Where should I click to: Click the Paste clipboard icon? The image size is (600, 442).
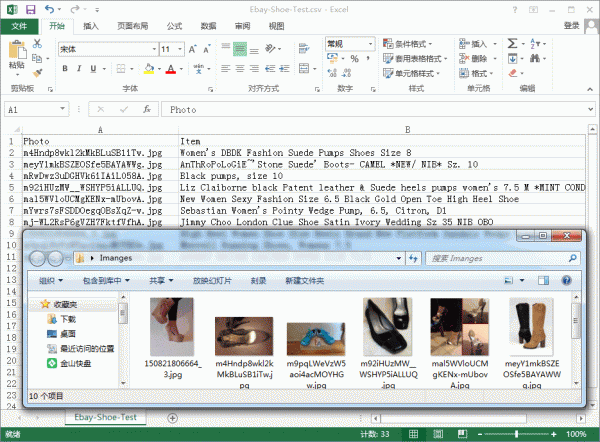pos(17,51)
